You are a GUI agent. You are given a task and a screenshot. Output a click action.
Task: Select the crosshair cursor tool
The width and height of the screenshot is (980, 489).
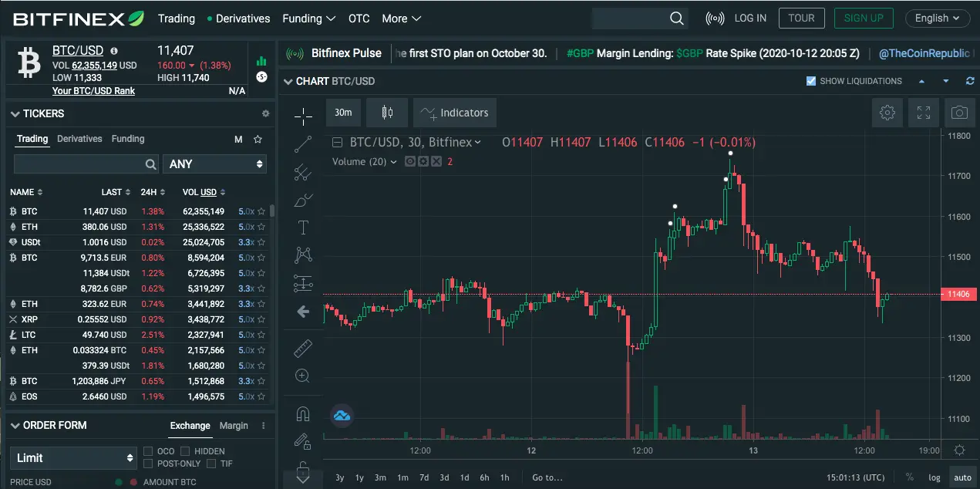click(303, 116)
